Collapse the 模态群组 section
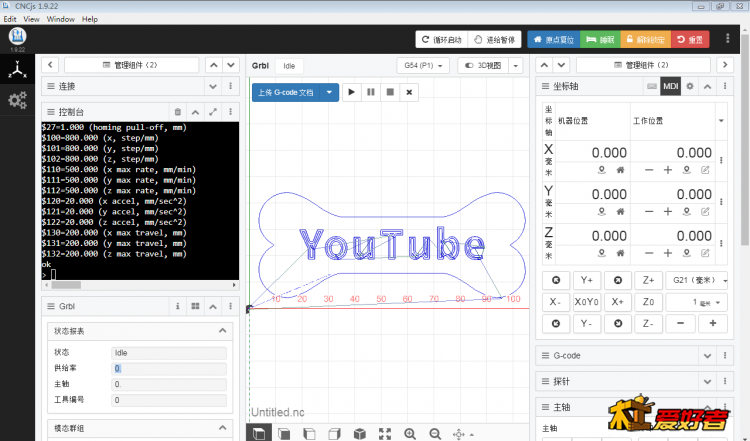Viewport: 750px width, 441px height. point(222,428)
